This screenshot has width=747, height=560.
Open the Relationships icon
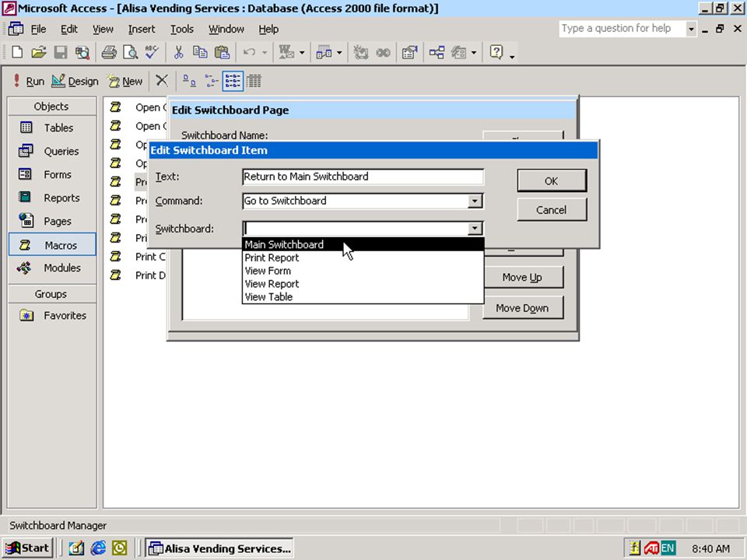tap(437, 52)
